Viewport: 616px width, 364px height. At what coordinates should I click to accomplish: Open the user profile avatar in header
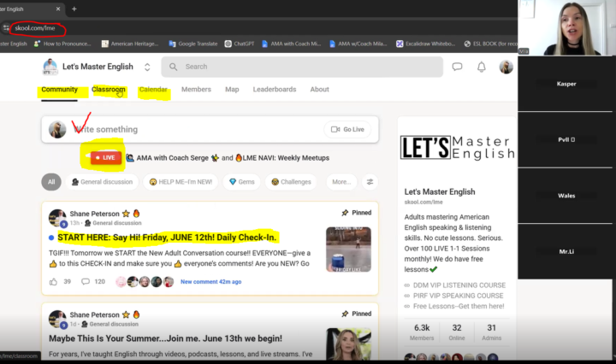point(506,67)
